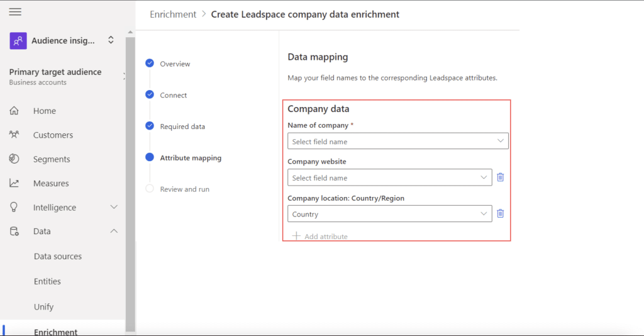Click the Audience insights app icon
Viewport: 644px width, 336px height.
[18, 41]
